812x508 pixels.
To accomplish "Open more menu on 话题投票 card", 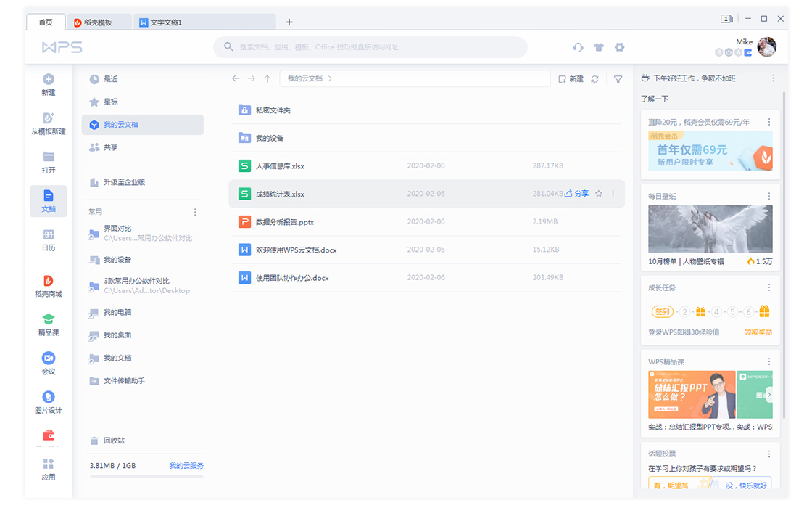I will point(769,454).
